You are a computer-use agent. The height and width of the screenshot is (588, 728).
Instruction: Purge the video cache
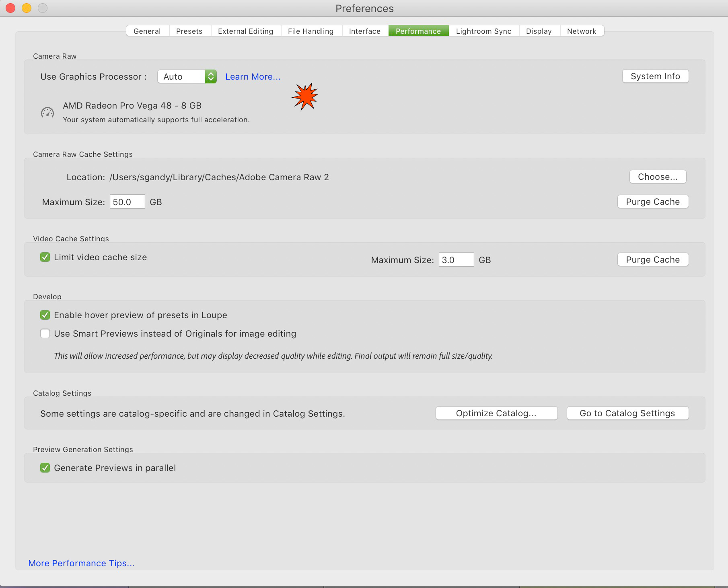[653, 259]
